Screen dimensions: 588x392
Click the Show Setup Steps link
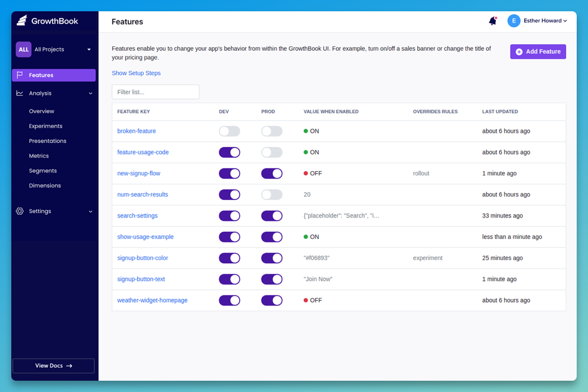pos(136,73)
